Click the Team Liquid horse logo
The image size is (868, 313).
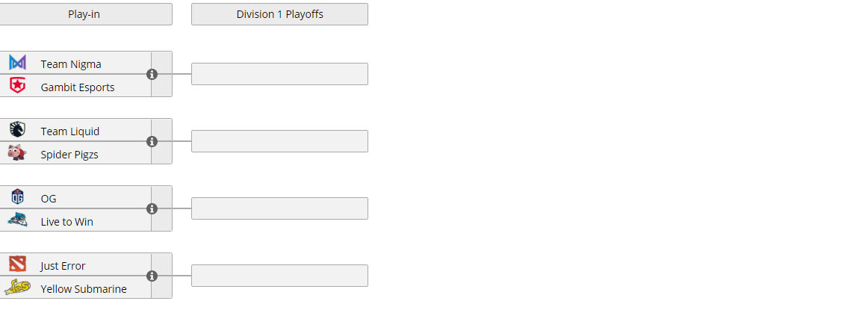[17, 131]
